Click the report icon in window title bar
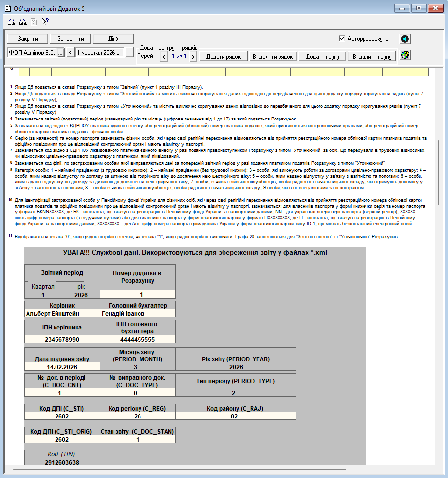Viewport: 448px width, 478px height. 7,7
